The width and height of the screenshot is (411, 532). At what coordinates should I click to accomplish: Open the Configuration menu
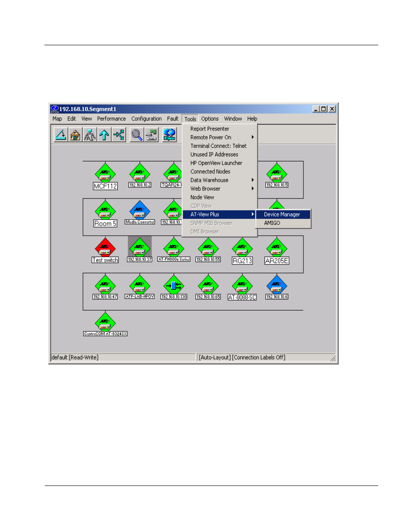tap(146, 119)
